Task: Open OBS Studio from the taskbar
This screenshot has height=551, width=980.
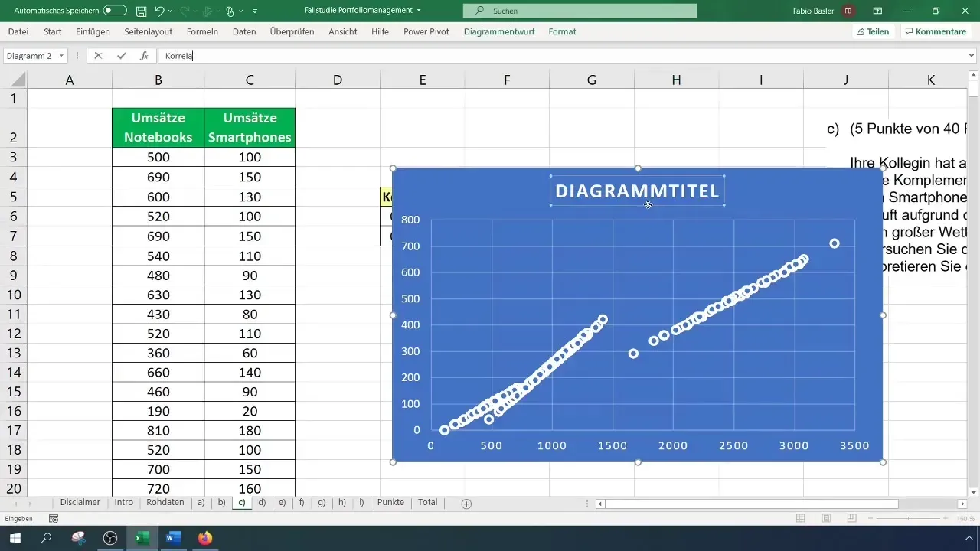Action: (109, 538)
